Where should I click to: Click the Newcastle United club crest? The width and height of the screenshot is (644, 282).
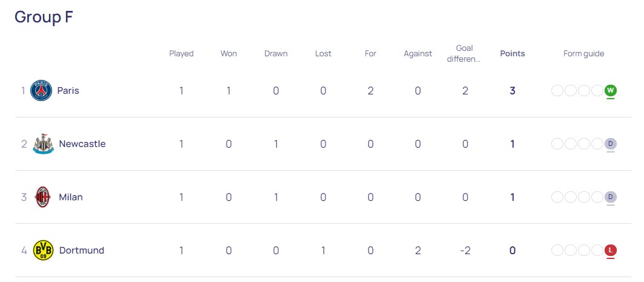coord(43,144)
